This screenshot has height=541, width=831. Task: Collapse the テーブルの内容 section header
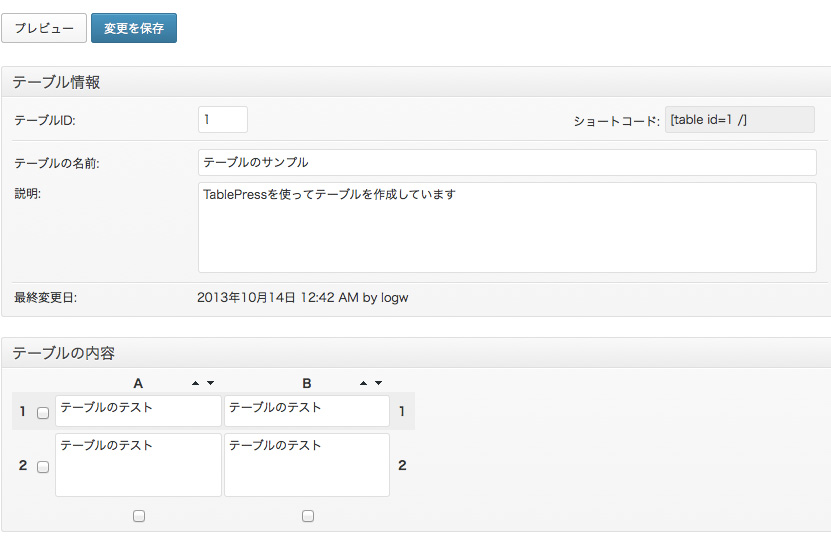click(416, 352)
